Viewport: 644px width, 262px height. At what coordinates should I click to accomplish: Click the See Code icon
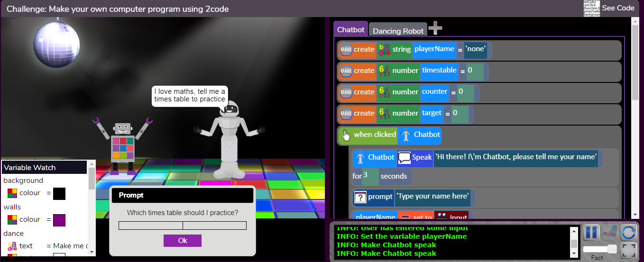(x=591, y=8)
